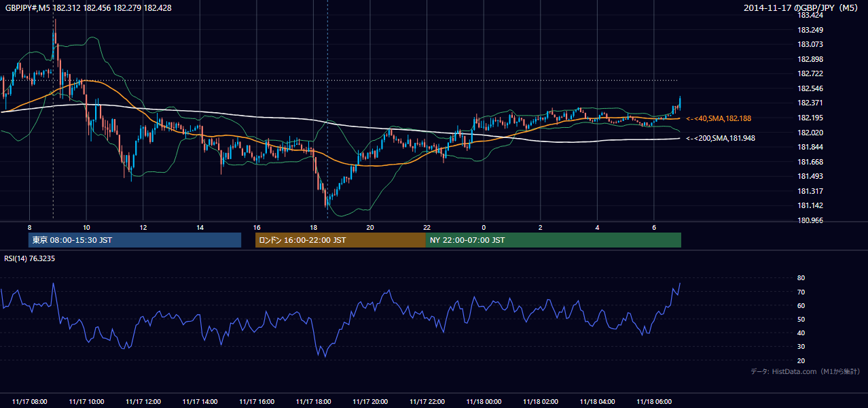Click the 11/17 08:00 date axis label
Image resolution: width=868 pixels, height=408 pixels.
tap(29, 402)
